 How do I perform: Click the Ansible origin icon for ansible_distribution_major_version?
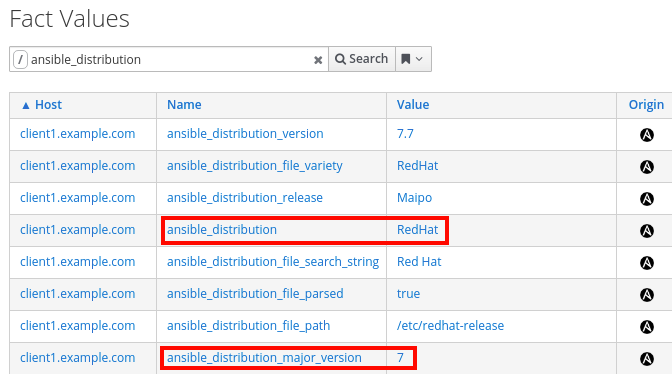click(x=646, y=359)
